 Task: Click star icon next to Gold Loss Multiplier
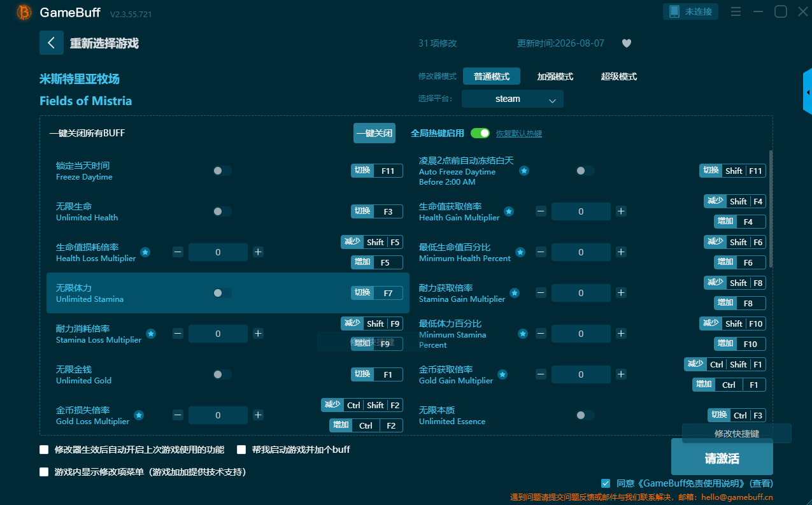click(139, 415)
